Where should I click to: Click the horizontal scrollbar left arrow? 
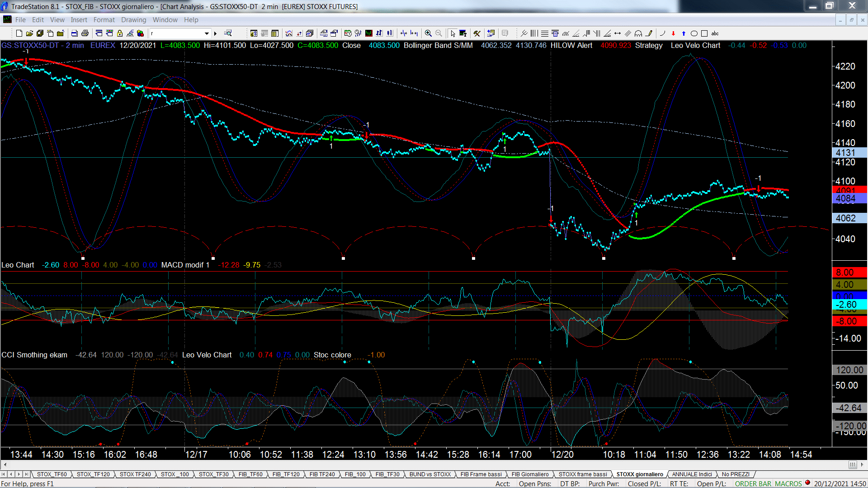(x=5, y=465)
